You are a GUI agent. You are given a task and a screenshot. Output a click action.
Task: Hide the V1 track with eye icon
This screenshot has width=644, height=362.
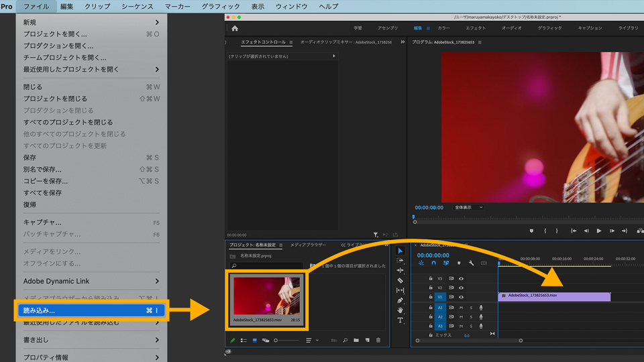point(461,296)
